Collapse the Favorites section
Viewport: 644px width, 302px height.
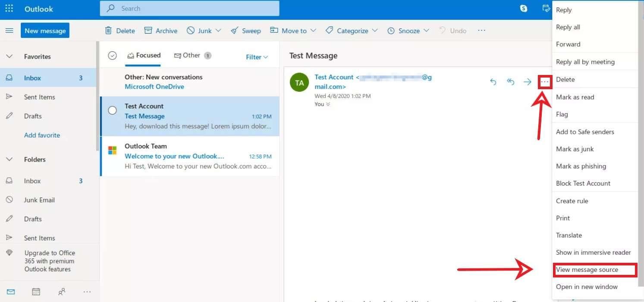point(9,56)
